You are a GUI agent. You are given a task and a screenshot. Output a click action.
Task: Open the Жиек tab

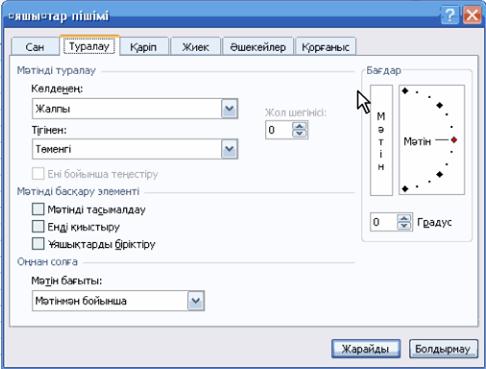[x=195, y=47]
